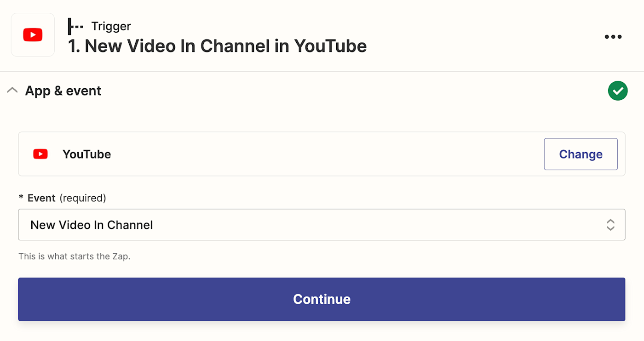Click the empty area of YouTube app row
This screenshot has width=644, height=341.
pyautogui.click(x=322, y=154)
